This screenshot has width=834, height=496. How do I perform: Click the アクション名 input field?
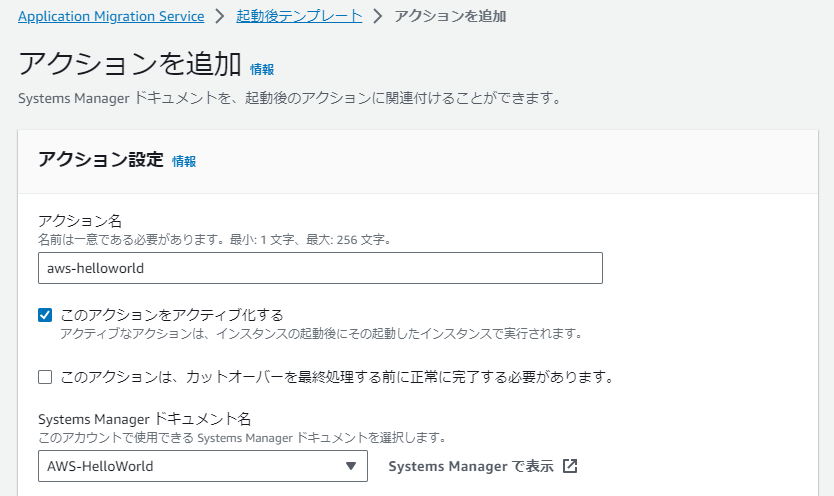(320, 268)
